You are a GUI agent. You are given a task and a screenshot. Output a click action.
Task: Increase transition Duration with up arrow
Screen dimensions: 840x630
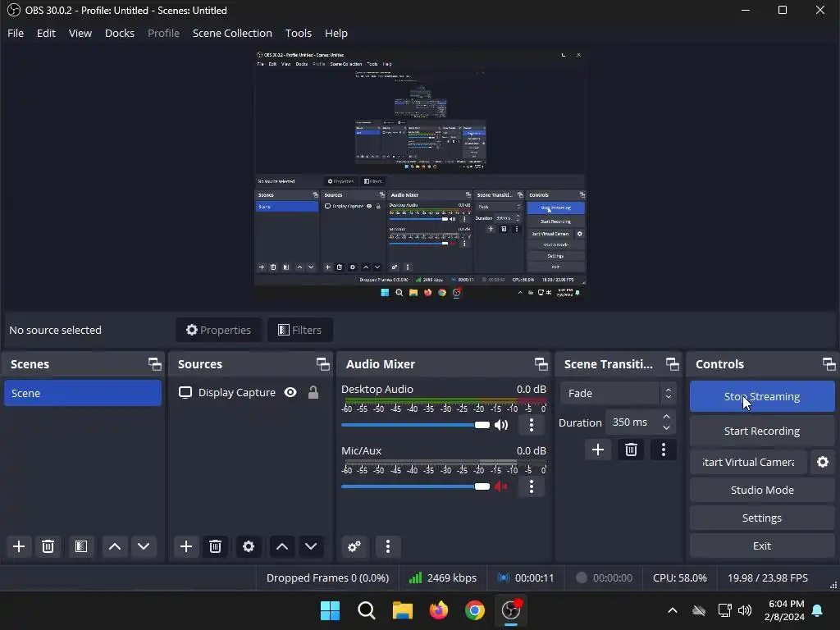pyautogui.click(x=666, y=417)
